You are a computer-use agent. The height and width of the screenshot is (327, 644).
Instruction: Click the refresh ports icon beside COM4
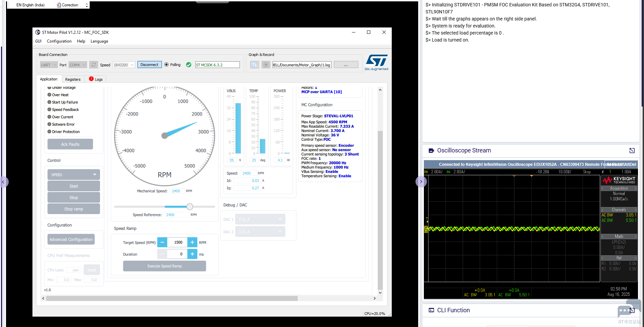click(94, 65)
